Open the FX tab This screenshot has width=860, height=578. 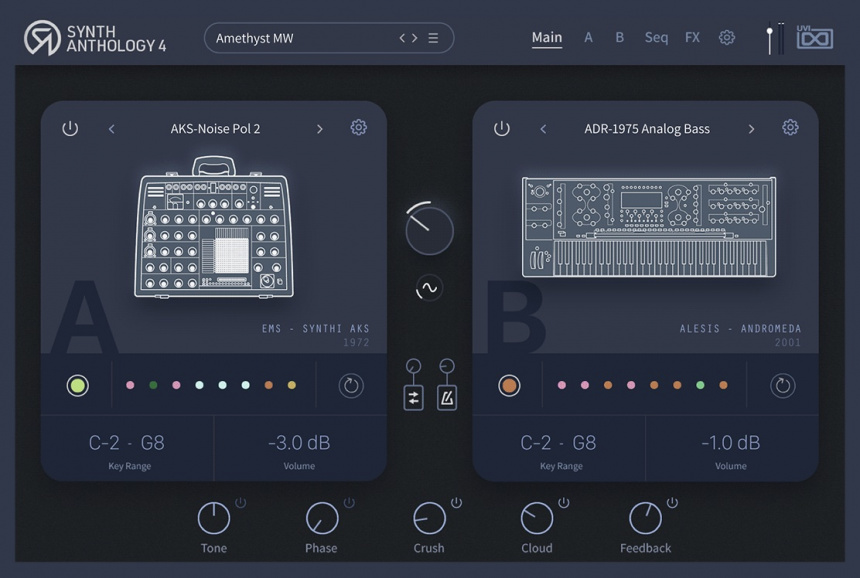coord(692,37)
